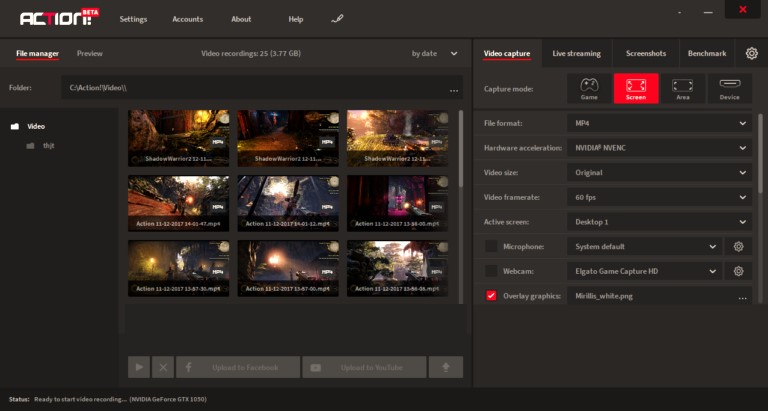The image size is (768, 411).
Task: Switch to the Benchmark tab
Action: tap(707, 53)
